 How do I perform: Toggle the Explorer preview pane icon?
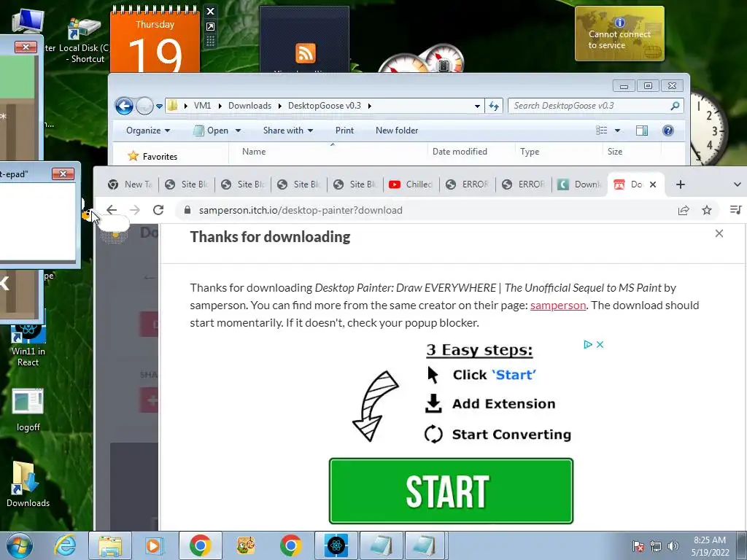(642, 131)
